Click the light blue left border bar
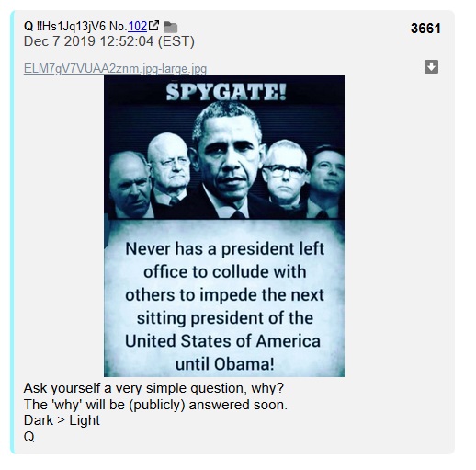This screenshot has height=470, width=476. coord(12,232)
